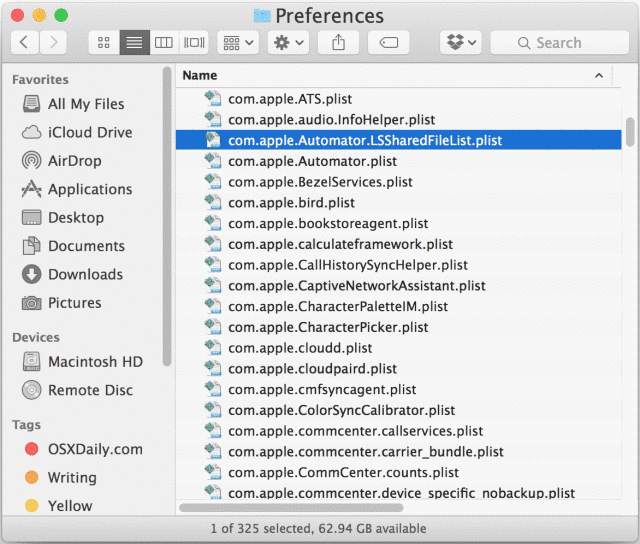Select com.apple.cloudd.plist file

pos(300,348)
